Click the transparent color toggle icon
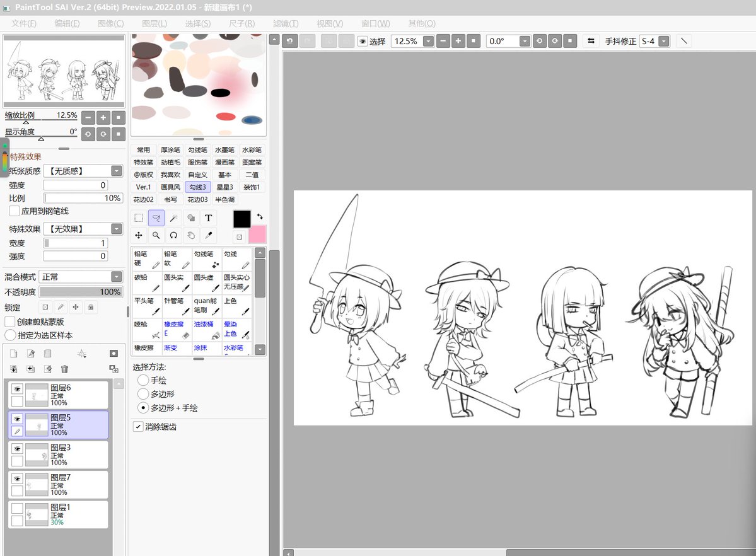Viewport: 756px width, 556px height. click(x=240, y=237)
